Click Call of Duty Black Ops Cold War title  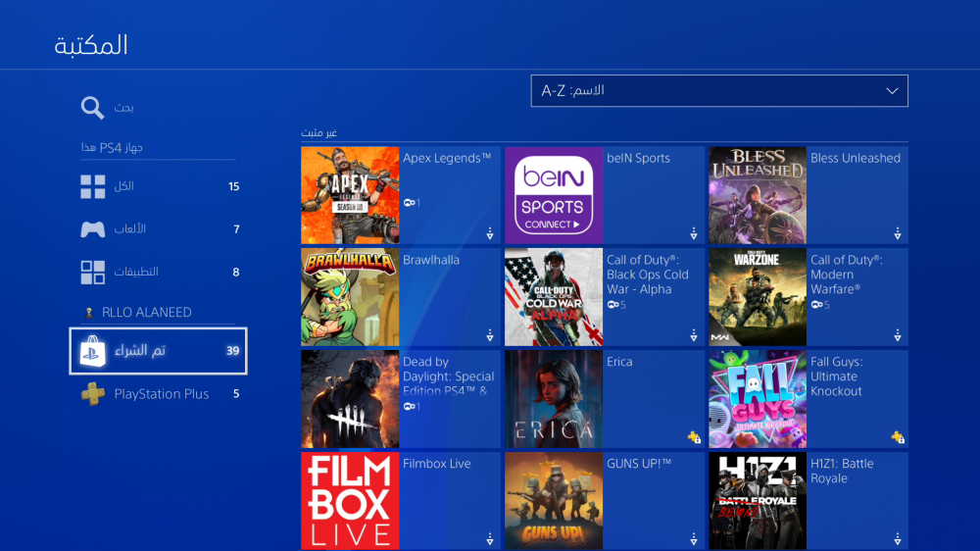tap(648, 275)
